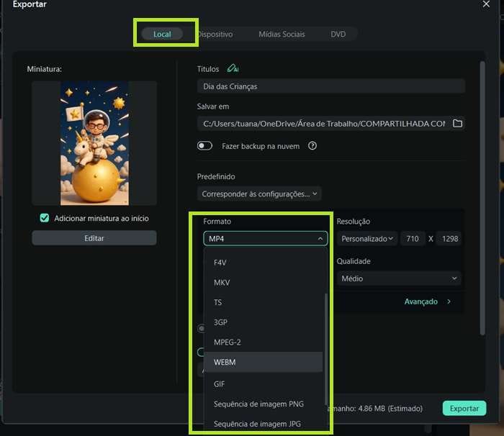Open the DVD export tab
The image size is (504, 436).
click(x=338, y=34)
